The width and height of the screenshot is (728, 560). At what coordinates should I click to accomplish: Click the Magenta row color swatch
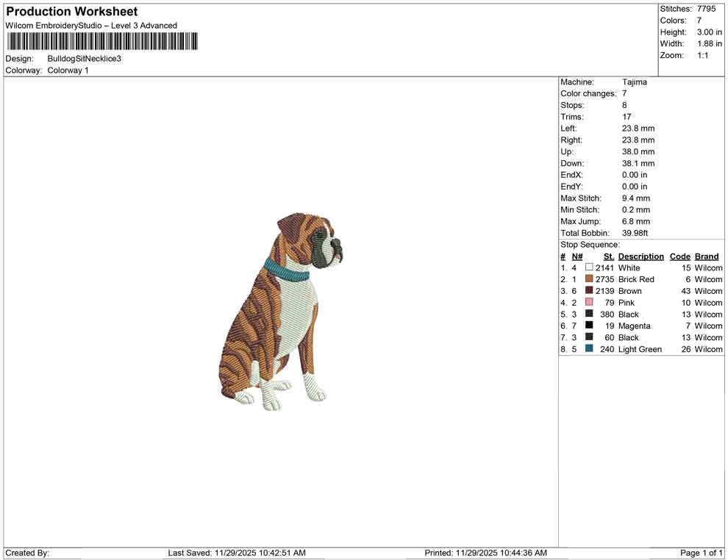(589, 326)
